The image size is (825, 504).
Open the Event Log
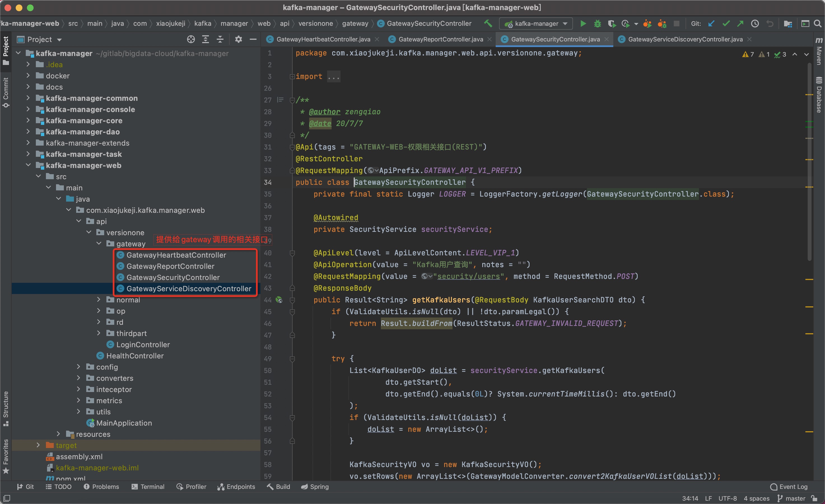click(x=789, y=487)
